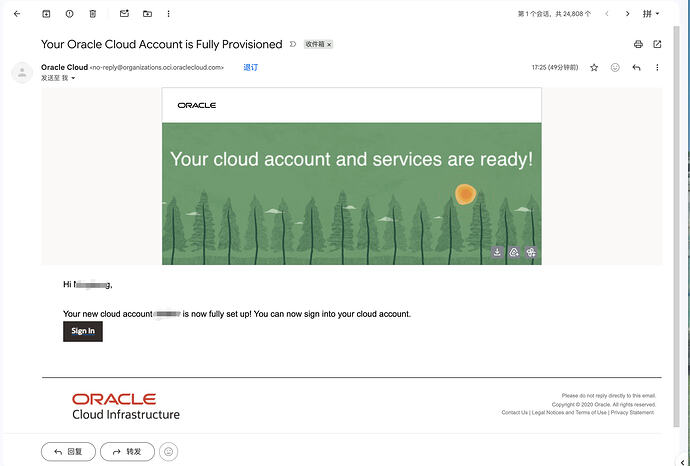
Task: Delete this email with trash icon
Action: (x=93, y=14)
